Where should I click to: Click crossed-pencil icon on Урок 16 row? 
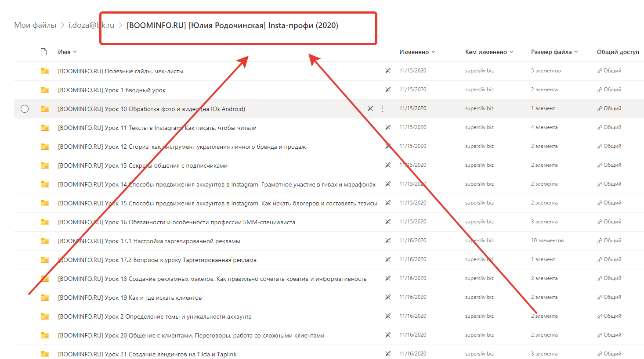coord(388,222)
